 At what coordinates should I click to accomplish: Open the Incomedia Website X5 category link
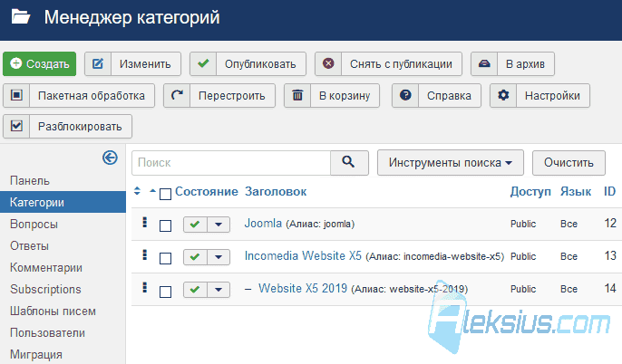(x=303, y=256)
